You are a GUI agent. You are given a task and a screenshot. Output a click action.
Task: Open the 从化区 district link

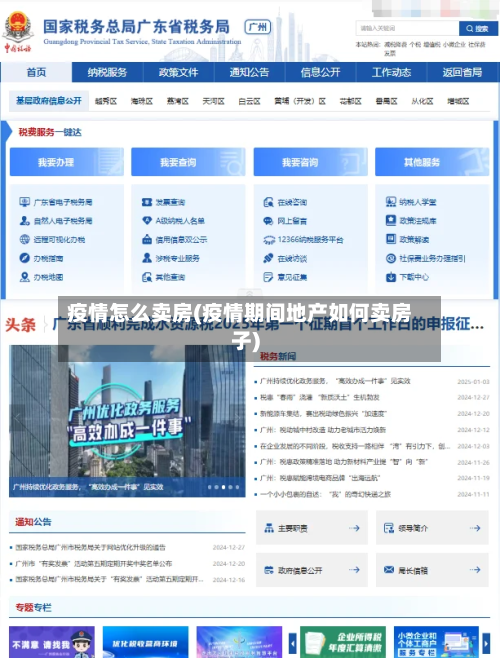coord(422,101)
